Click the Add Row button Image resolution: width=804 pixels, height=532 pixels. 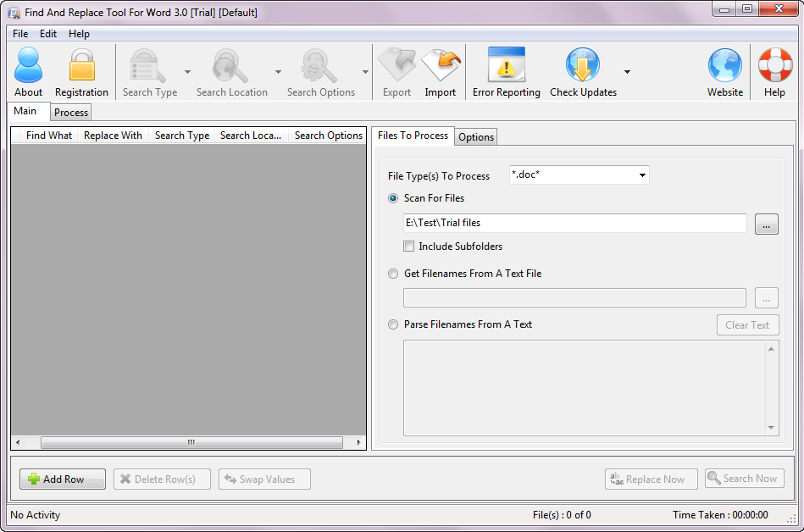click(63, 479)
